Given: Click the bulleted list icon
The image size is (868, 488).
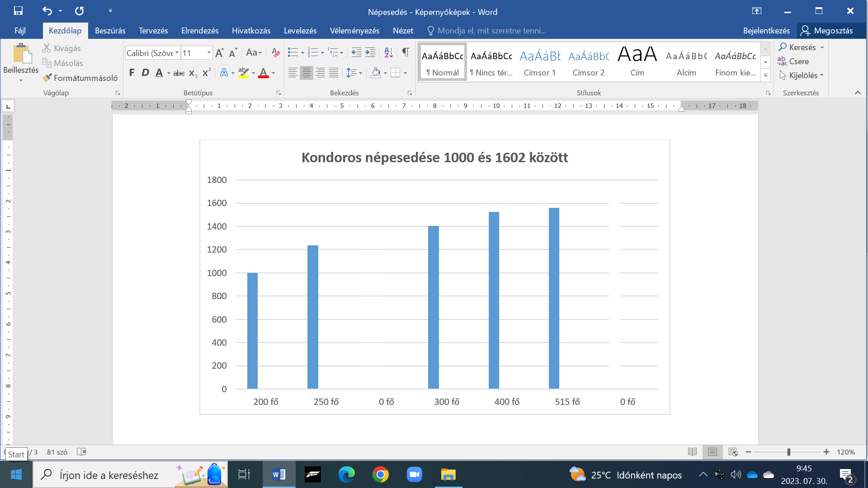Looking at the screenshot, I should [x=293, y=52].
